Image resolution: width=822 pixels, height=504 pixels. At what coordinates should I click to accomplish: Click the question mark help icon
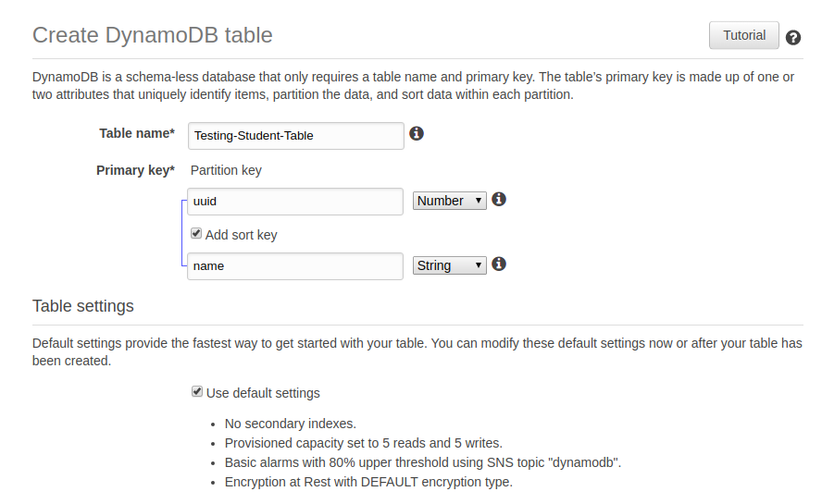[792, 38]
